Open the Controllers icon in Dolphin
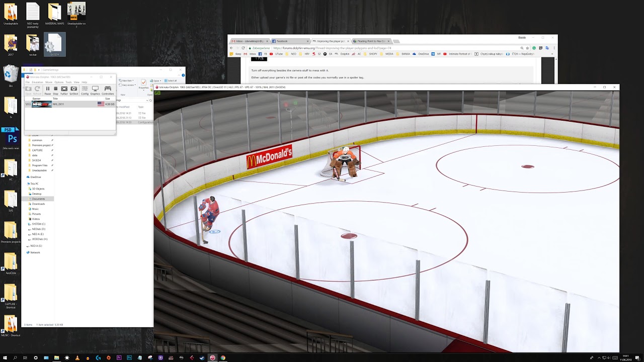This screenshot has width=644, height=362. 108,89
